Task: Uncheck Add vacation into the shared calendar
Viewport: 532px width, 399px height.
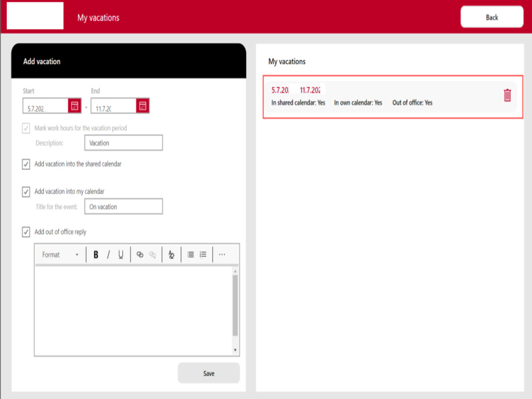Action: click(x=26, y=164)
